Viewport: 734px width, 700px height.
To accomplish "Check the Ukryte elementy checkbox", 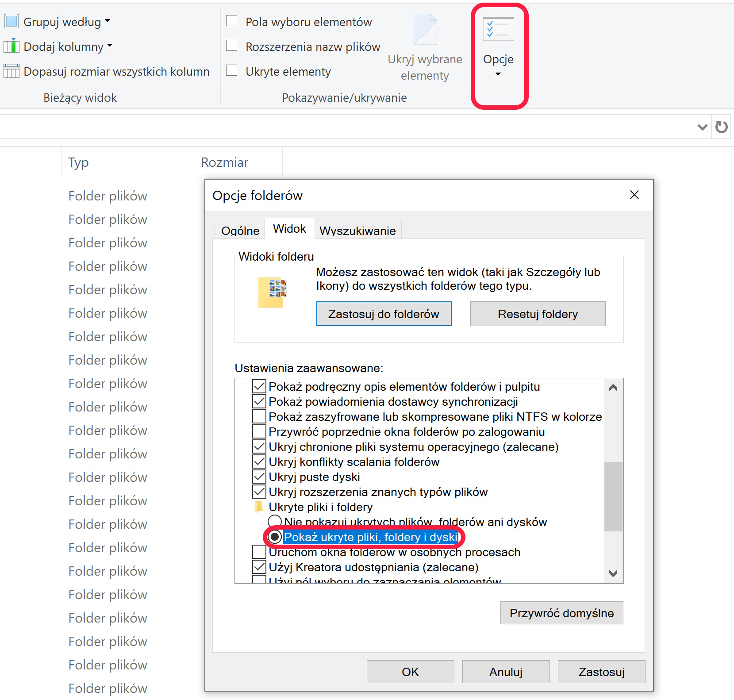I will (232, 70).
